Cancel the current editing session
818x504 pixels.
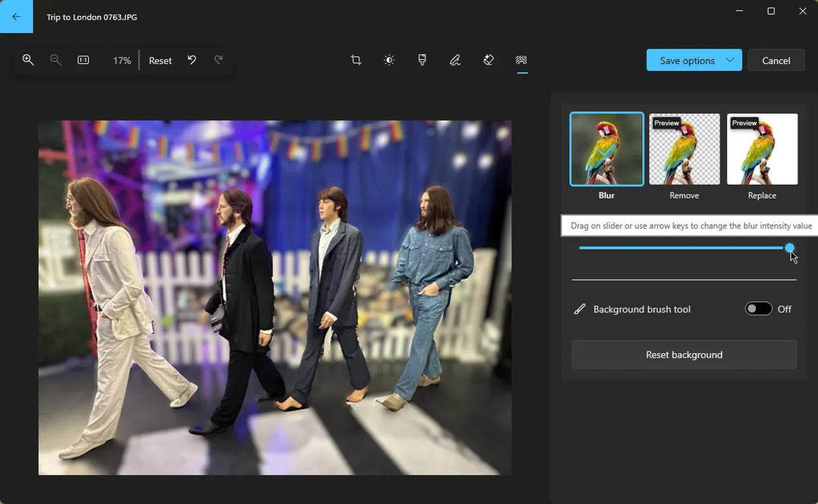pos(776,60)
